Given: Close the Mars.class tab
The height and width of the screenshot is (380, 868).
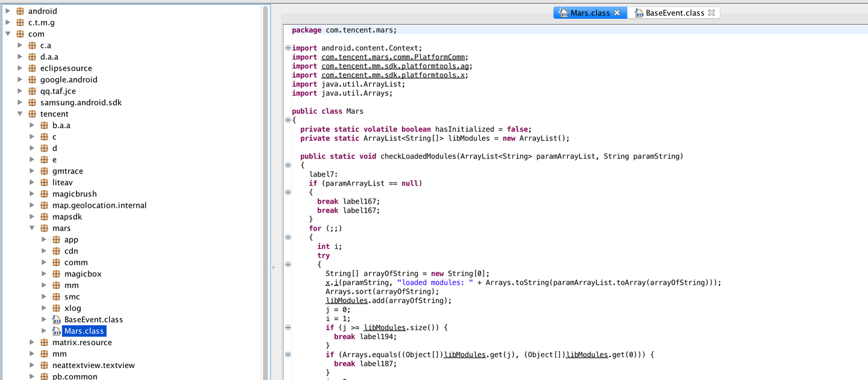Looking at the screenshot, I should click(617, 12).
